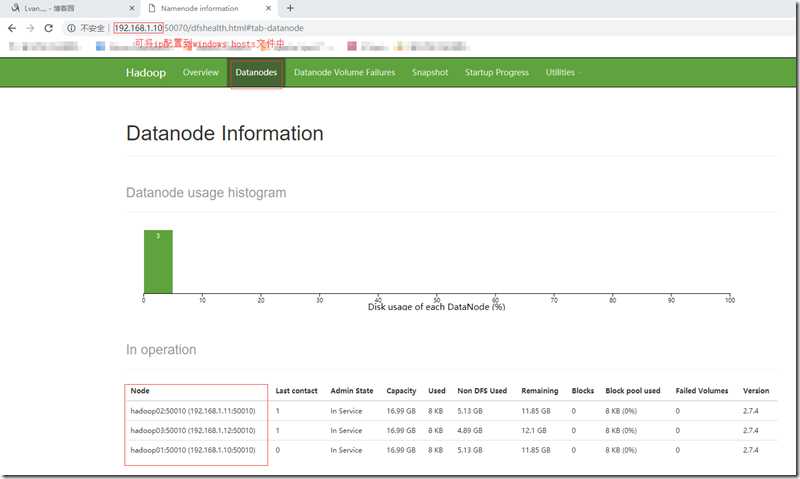
Task: Open Datanode Volume Failures nav tab
Action: tap(344, 72)
